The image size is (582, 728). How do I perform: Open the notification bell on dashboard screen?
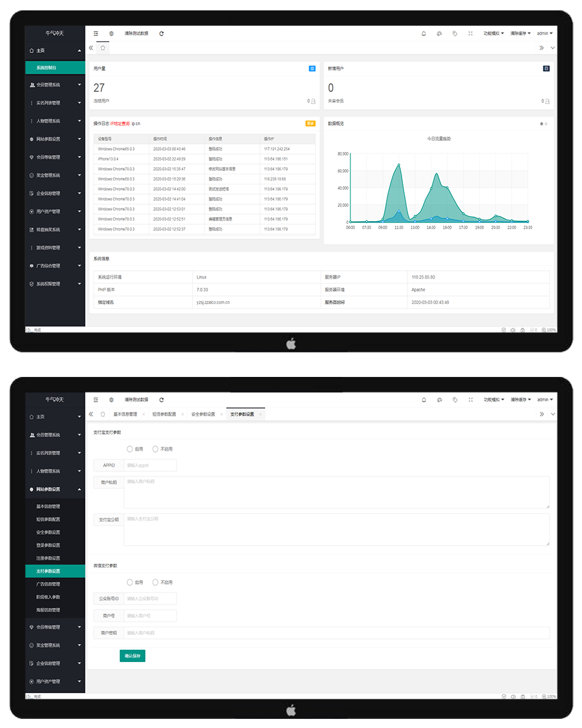point(424,34)
